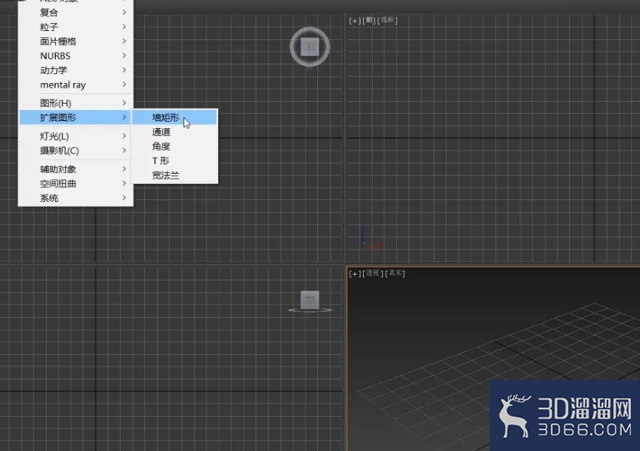Open the 面片栅格 submenu

[x=76, y=41]
